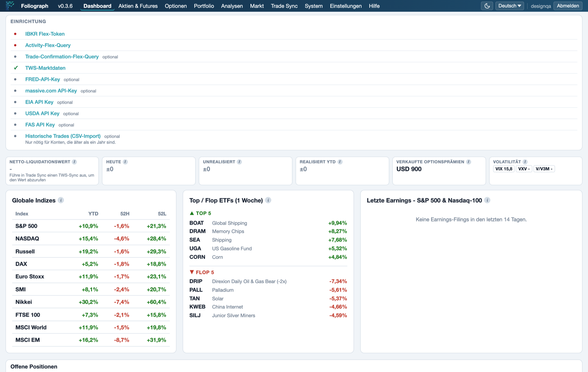This screenshot has height=372, width=588.
Task: Select the NASDAQ index row
Action: click(x=91, y=239)
